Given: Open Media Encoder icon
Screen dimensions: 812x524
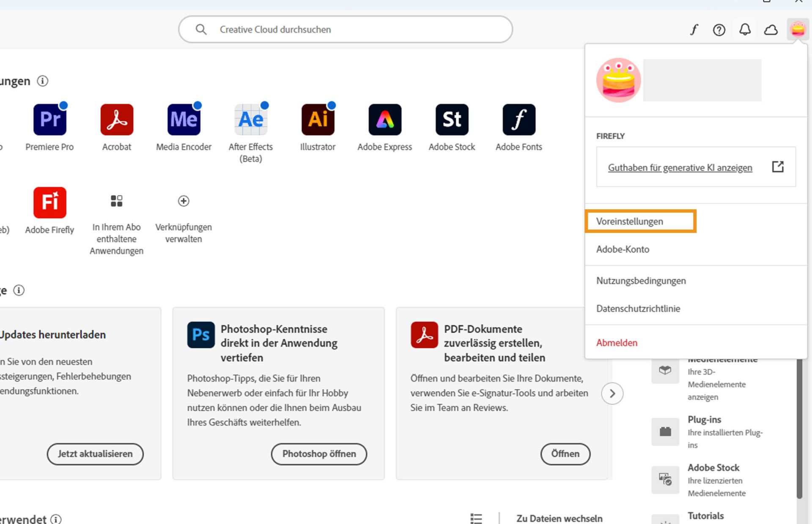Looking at the screenshot, I should click(184, 120).
